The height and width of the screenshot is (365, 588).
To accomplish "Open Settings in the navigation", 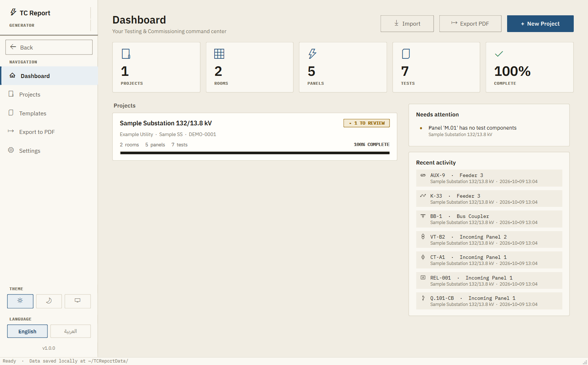I will coord(49,151).
